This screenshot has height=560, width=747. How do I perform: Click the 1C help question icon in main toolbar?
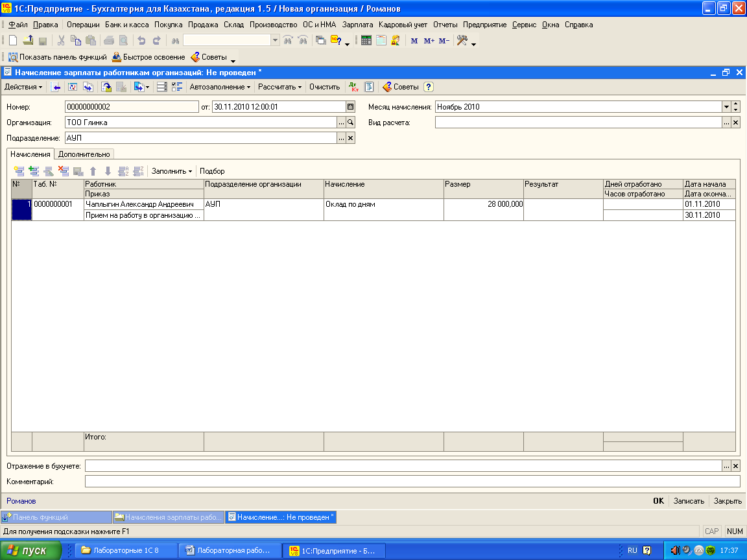(336, 41)
